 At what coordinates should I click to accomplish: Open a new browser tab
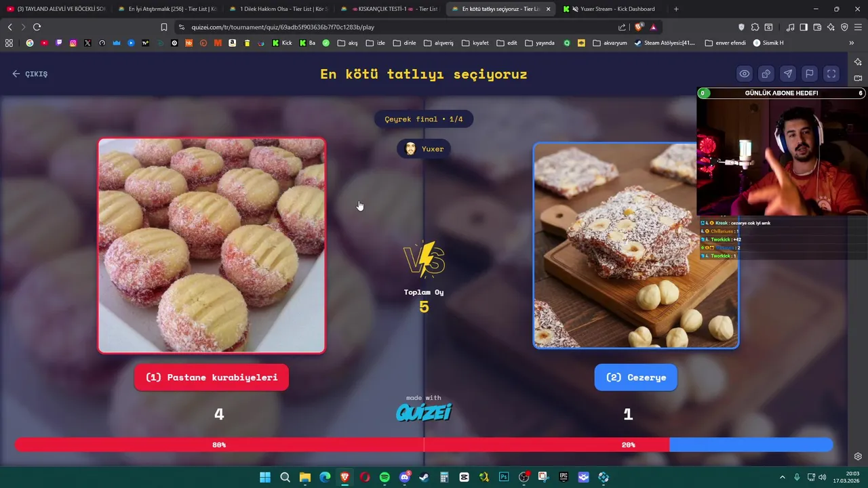point(676,9)
